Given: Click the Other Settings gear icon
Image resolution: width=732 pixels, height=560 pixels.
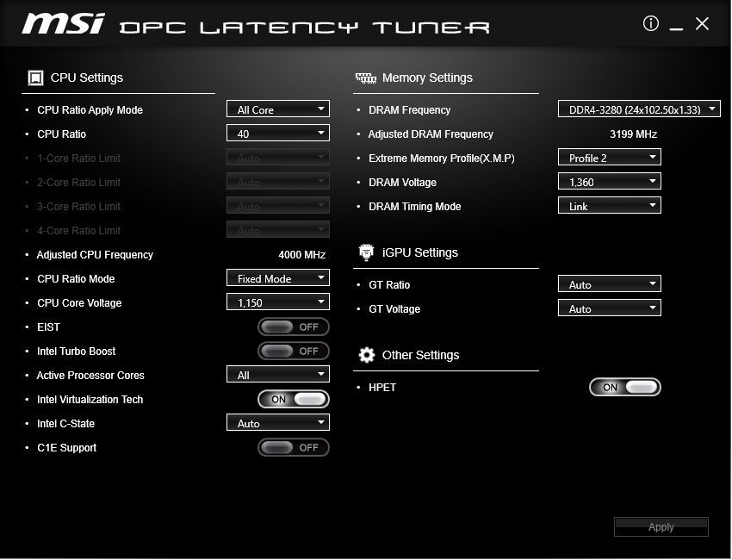Looking at the screenshot, I should click(367, 355).
